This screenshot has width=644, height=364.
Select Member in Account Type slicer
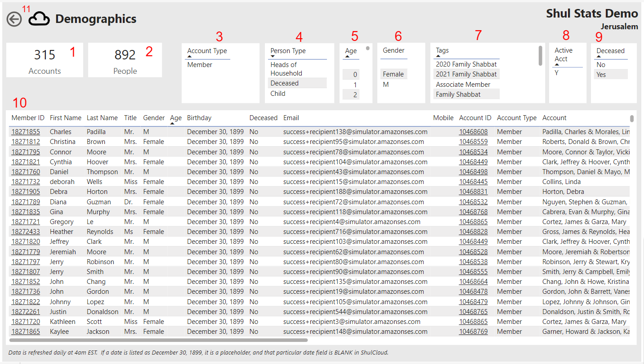click(x=200, y=65)
